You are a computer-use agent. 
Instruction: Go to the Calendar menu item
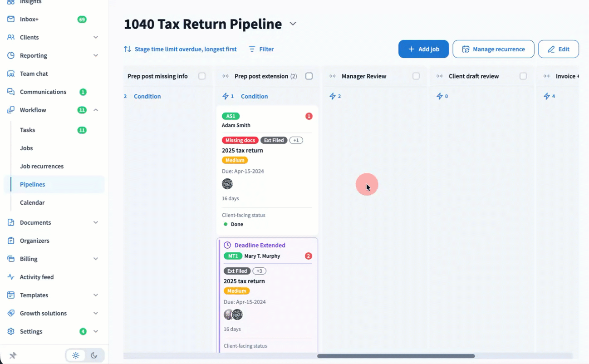[32, 202]
